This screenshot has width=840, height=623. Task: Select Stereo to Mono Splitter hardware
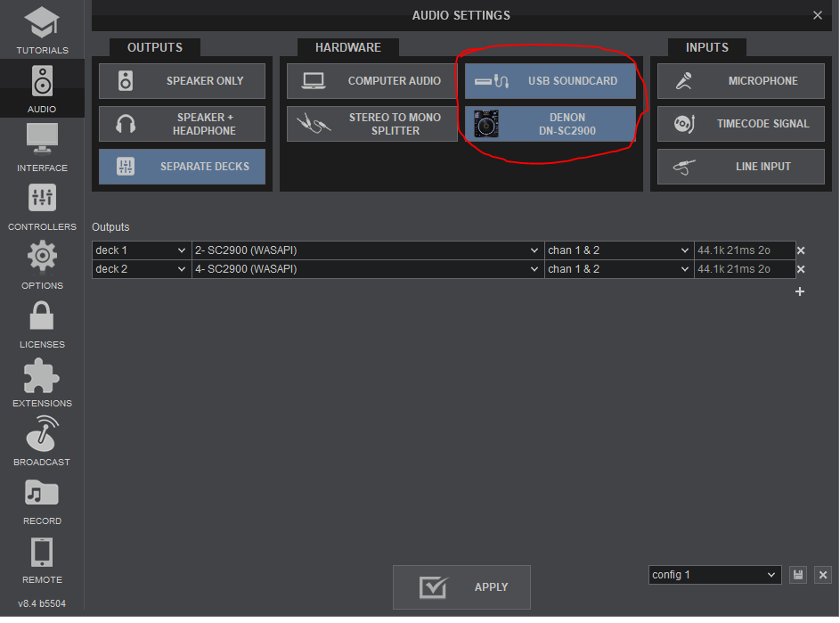point(371,124)
